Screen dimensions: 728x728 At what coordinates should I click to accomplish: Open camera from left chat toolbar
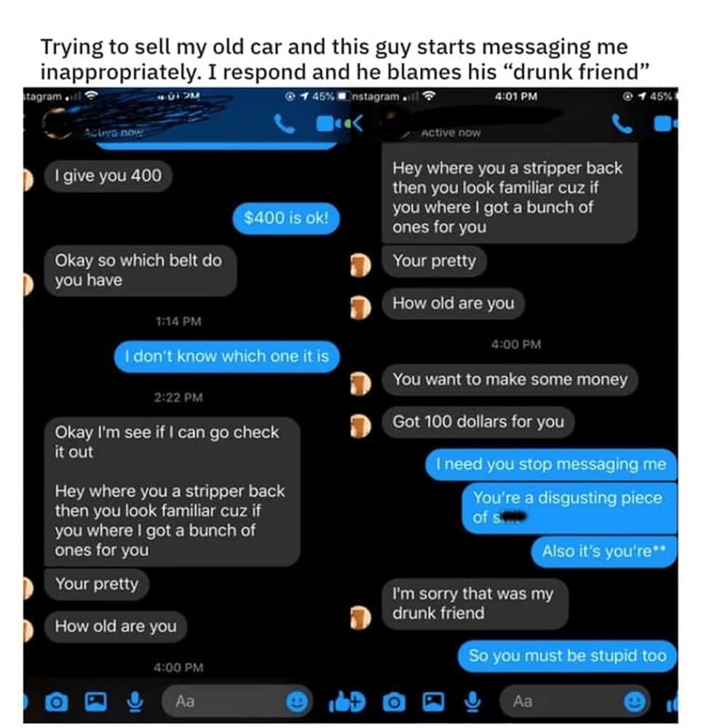[x=57, y=702]
